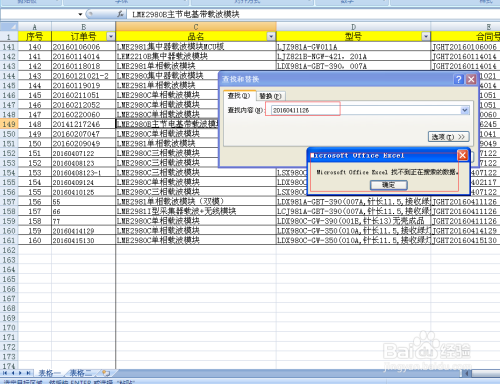Viewport: 500px width, 384px height.
Task: Open the 查找内容 history dropdown arrow
Action: (x=465, y=110)
